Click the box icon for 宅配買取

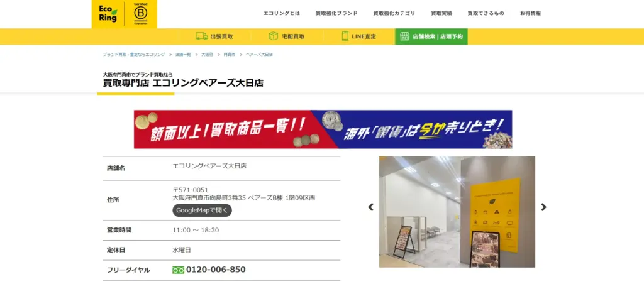(273, 36)
